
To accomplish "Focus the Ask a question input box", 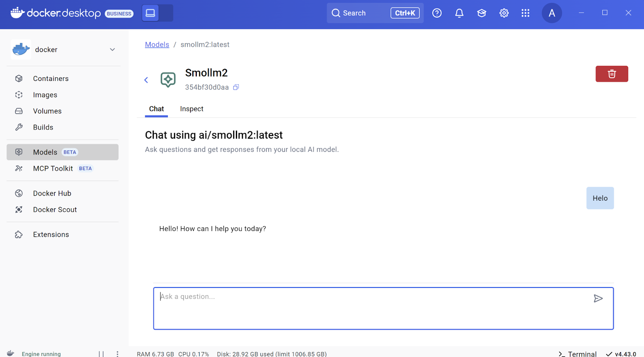I will tap(384, 308).
